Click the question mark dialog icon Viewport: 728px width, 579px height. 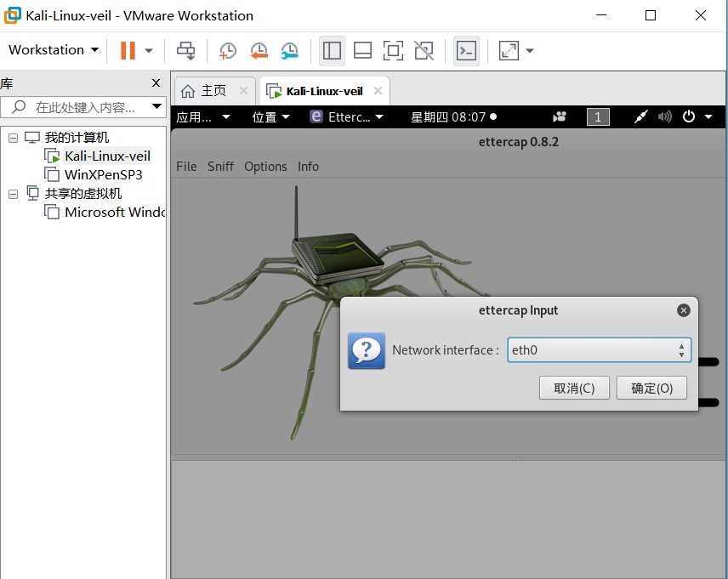tap(367, 350)
